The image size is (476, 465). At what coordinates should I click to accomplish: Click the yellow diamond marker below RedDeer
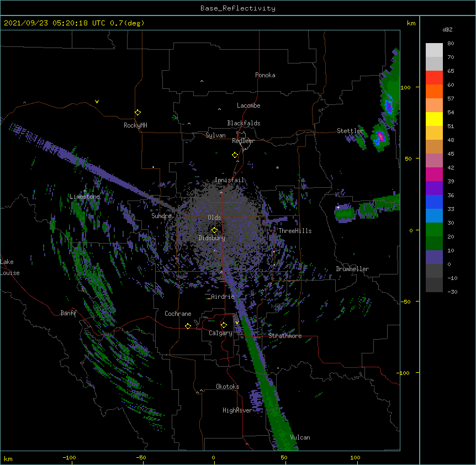[235, 155]
